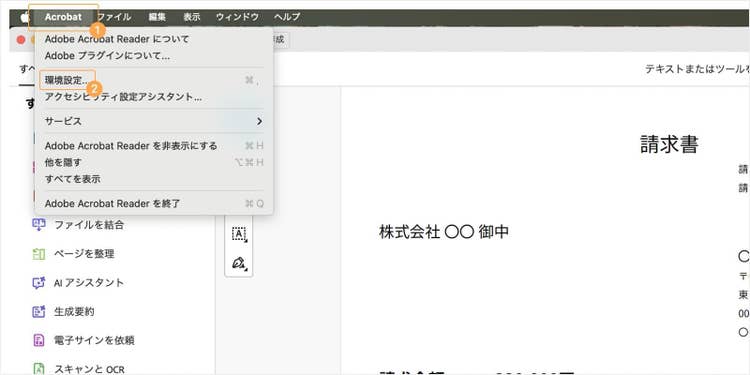Click the 電子サインを依頼 icon

pyautogui.click(x=38, y=341)
